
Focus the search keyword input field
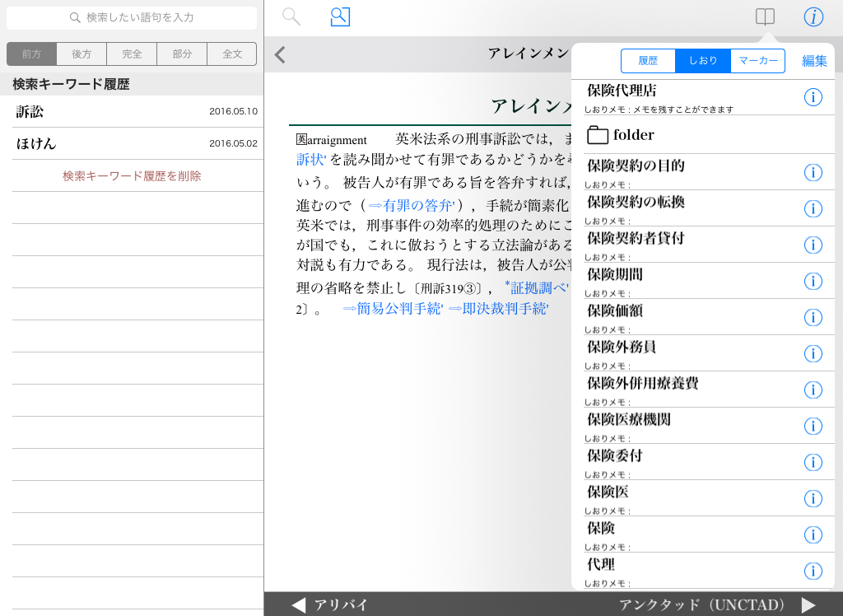point(132,17)
